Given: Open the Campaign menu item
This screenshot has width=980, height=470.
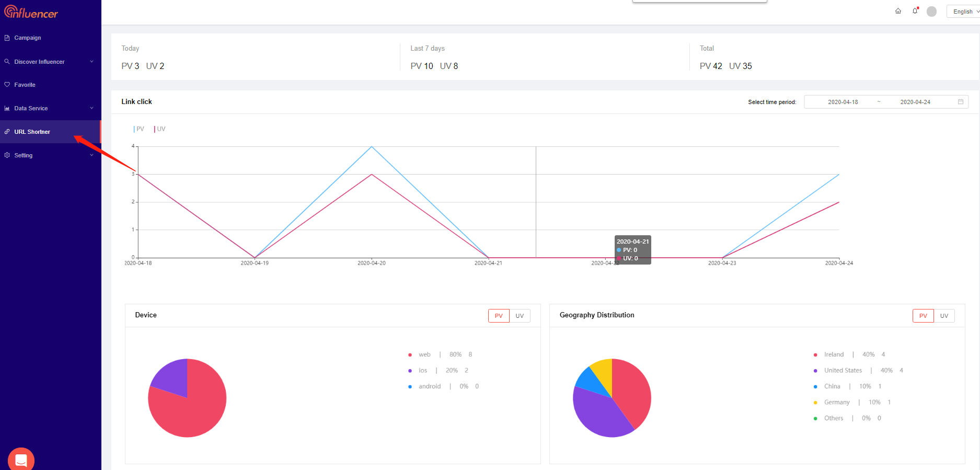Looking at the screenshot, I should point(50,38).
